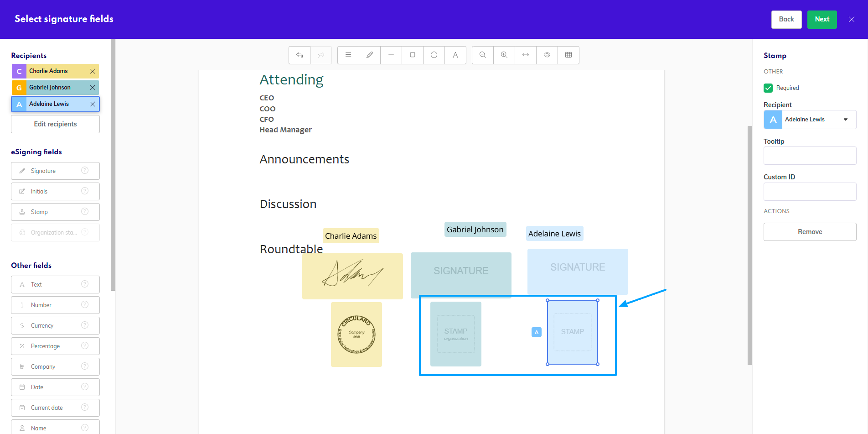Toggle the grid view icon
The height and width of the screenshot is (434, 868).
pyautogui.click(x=568, y=55)
